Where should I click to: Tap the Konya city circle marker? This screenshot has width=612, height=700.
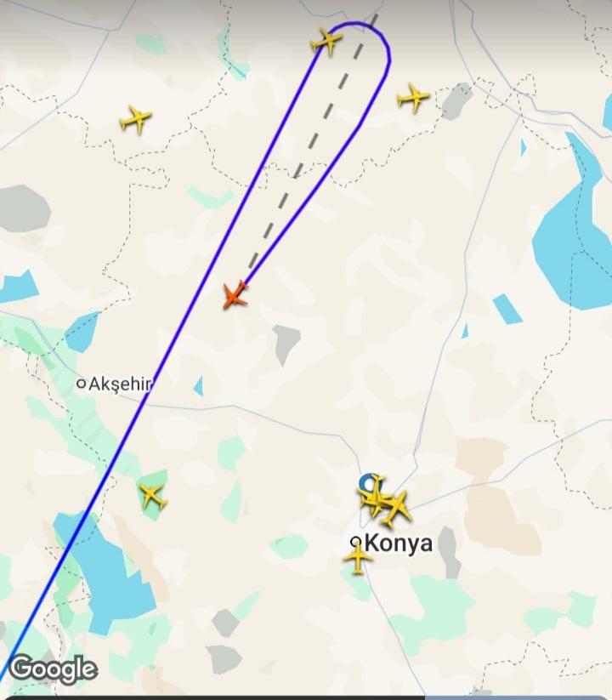pyautogui.click(x=356, y=542)
